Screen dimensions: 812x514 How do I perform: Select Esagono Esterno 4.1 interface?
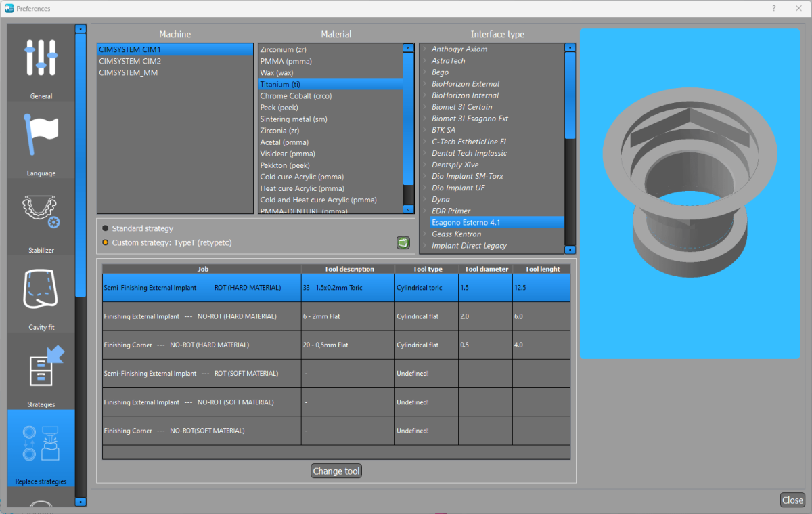(497, 222)
